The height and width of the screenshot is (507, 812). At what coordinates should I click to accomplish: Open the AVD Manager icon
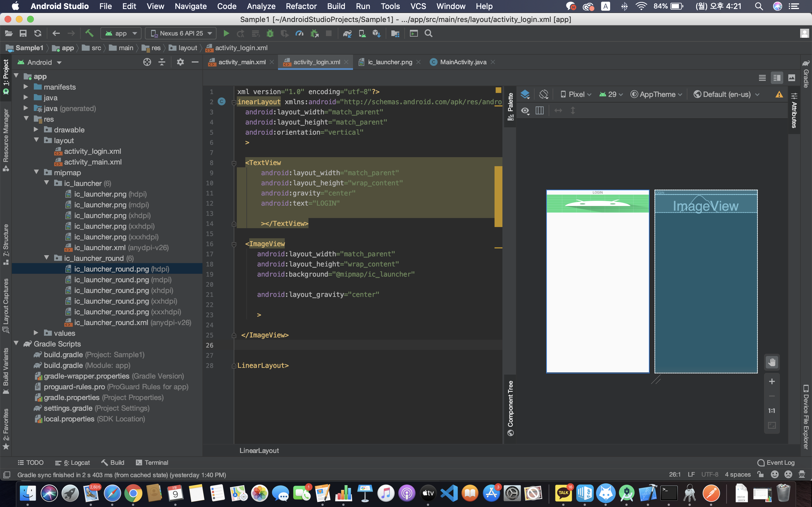362,33
